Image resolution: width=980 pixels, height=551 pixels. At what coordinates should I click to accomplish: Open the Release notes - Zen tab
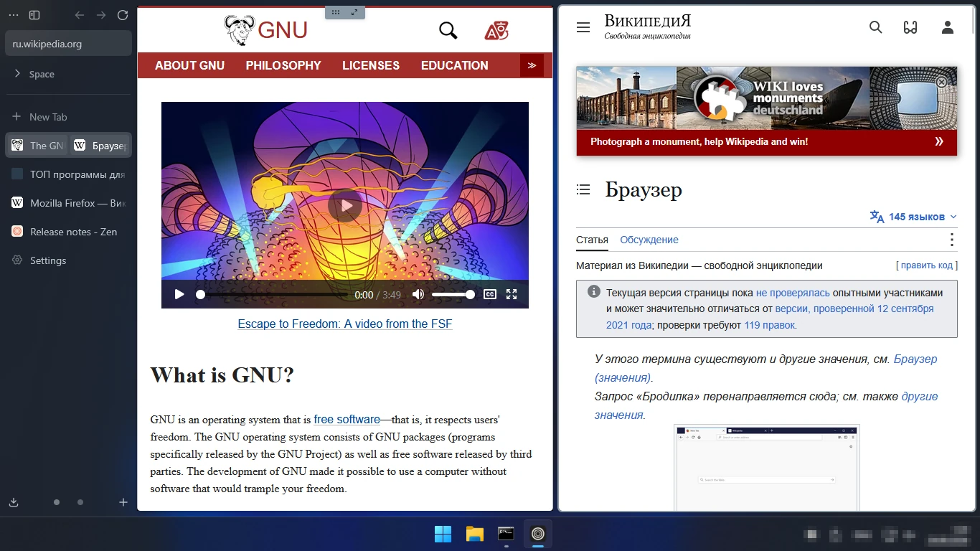coord(69,232)
